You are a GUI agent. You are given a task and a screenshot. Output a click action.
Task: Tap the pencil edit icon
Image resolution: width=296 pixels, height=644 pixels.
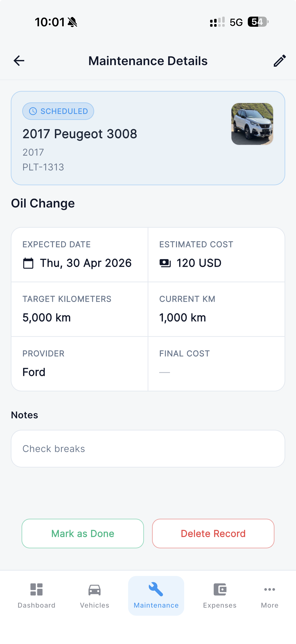coord(280,61)
